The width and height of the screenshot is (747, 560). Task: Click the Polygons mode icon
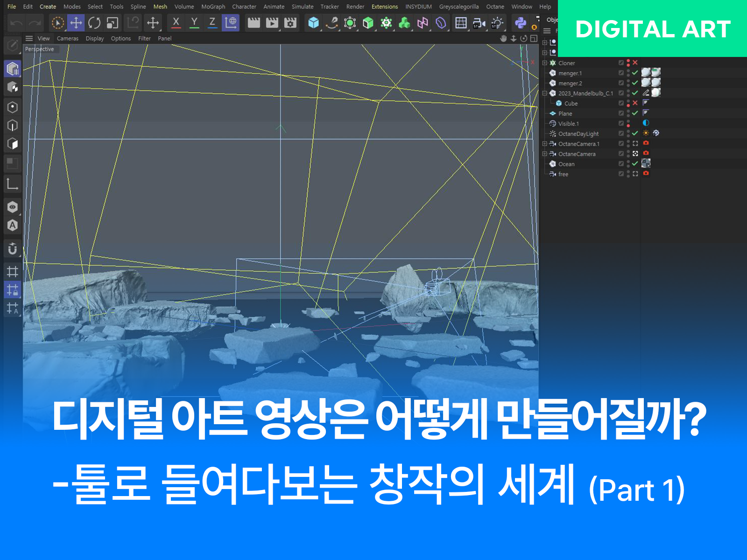13,144
